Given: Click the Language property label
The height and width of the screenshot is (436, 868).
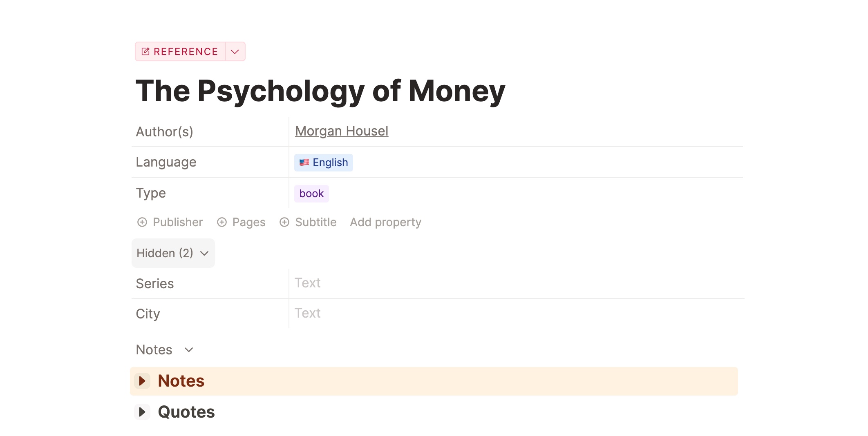Looking at the screenshot, I should coord(166,162).
